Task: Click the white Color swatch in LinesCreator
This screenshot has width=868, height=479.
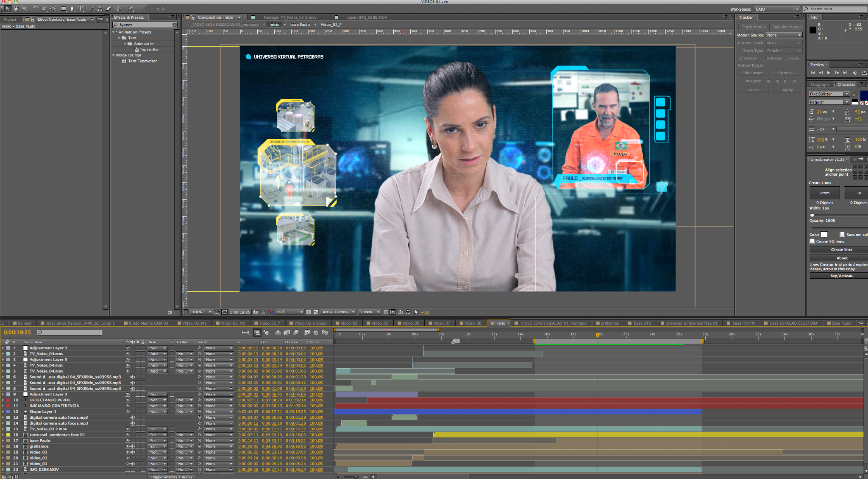Action: 824,234
